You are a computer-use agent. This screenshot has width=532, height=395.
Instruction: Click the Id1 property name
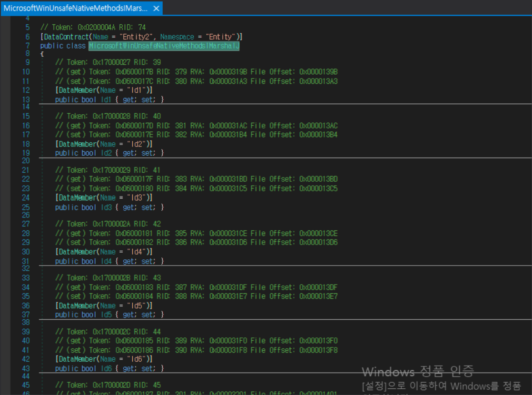coord(106,99)
